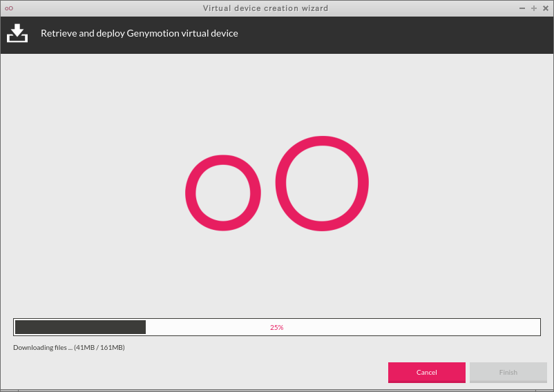Close the Virtual device creation wizard
Image resolution: width=554 pixels, height=392 pixels.
546,8
